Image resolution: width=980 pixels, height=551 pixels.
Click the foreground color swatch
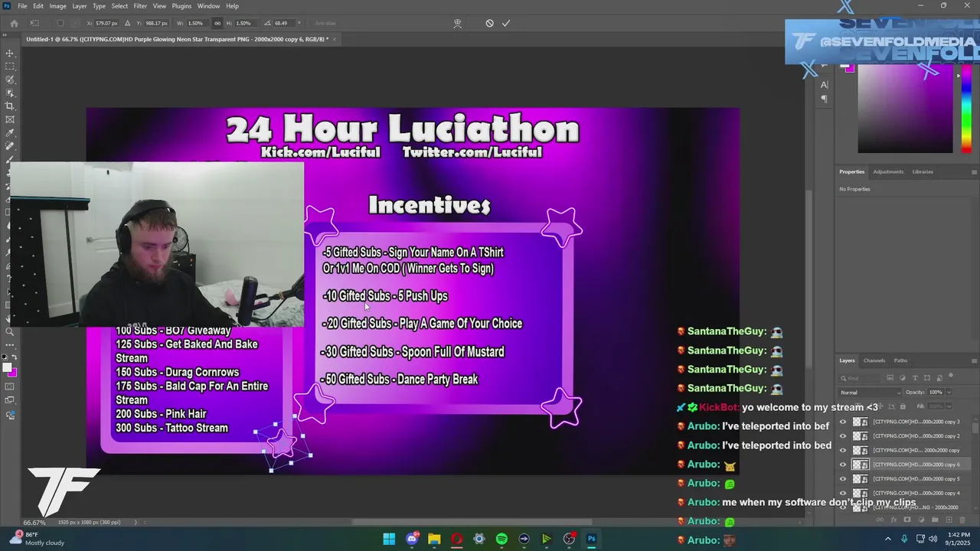[7, 368]
